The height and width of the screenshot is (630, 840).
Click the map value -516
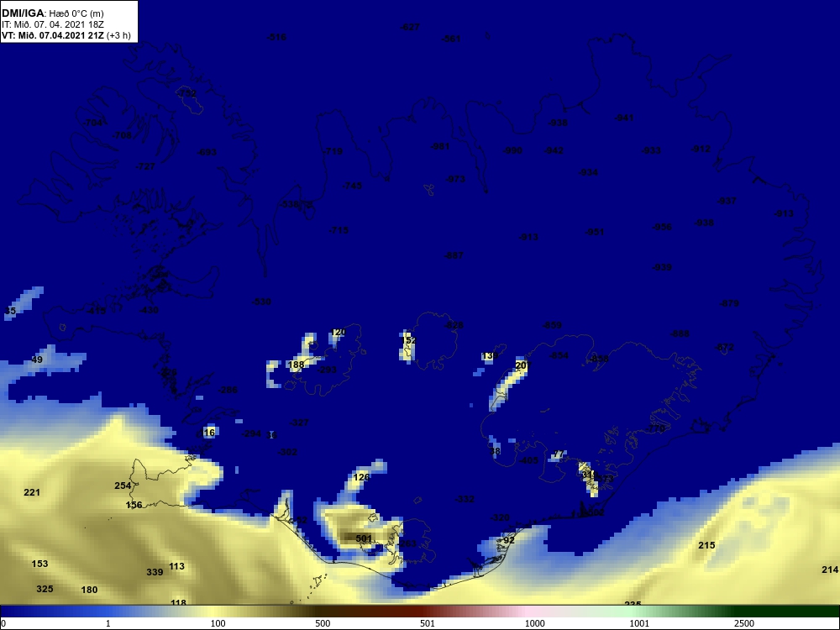click(x=276, y=37)
